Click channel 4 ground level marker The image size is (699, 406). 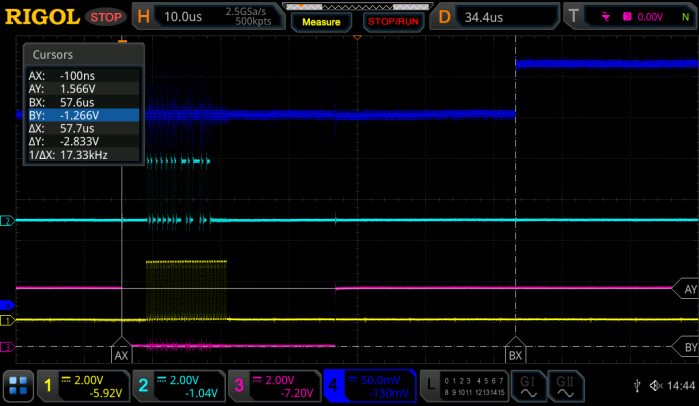(x=7, y=305)
